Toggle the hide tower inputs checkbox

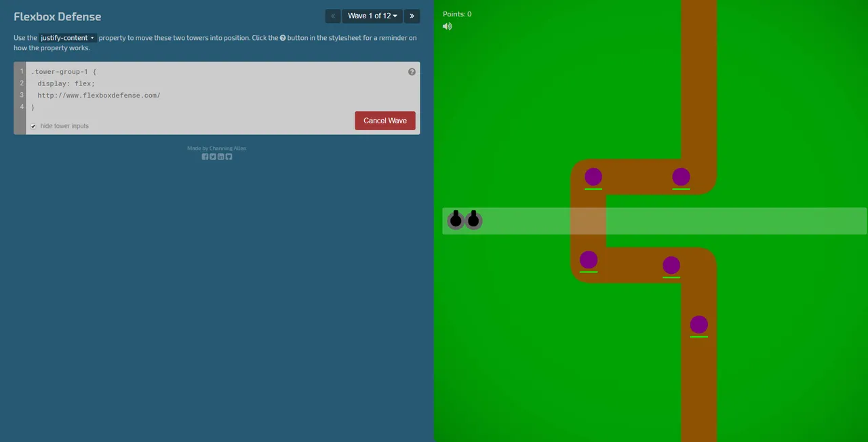coord(33,126)
